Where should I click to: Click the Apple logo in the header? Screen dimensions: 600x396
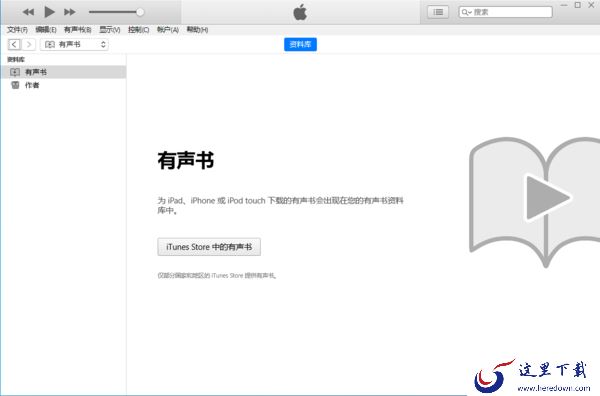[300, 12]
